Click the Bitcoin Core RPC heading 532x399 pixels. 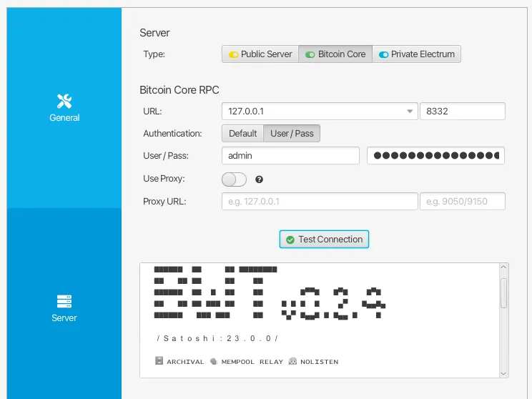tap(179, 90)
